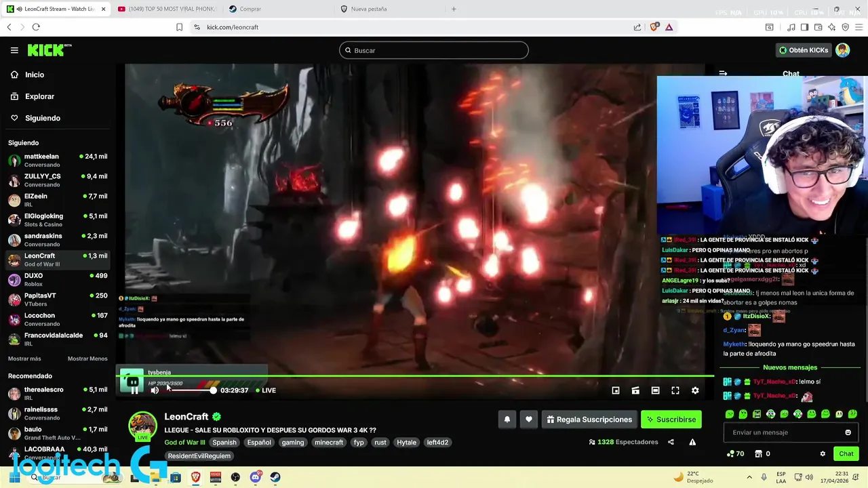Mute the stream volume

pos(155,390)
